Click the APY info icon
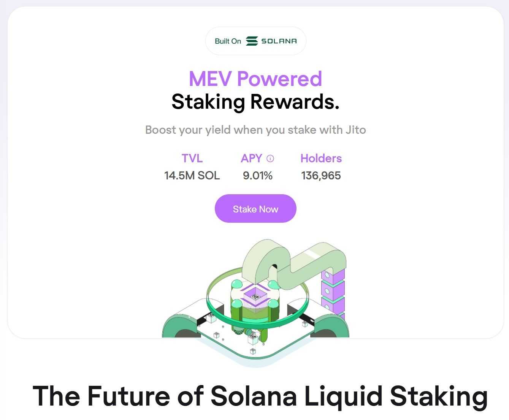509x420 pixels. pos(270,158)
